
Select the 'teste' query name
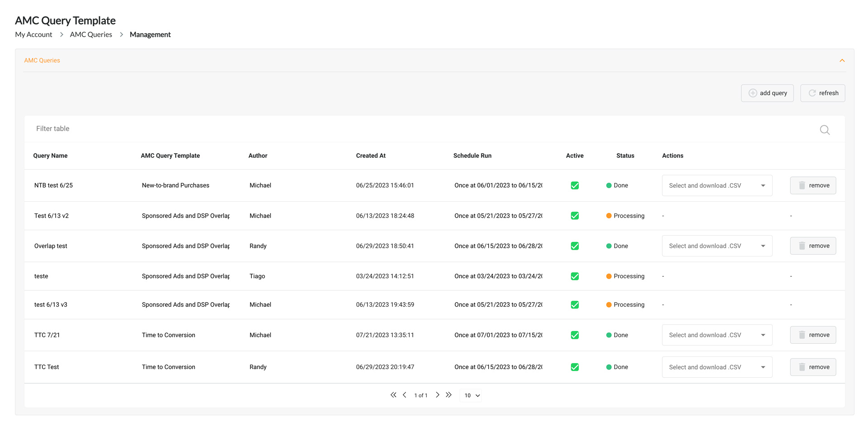41,276
